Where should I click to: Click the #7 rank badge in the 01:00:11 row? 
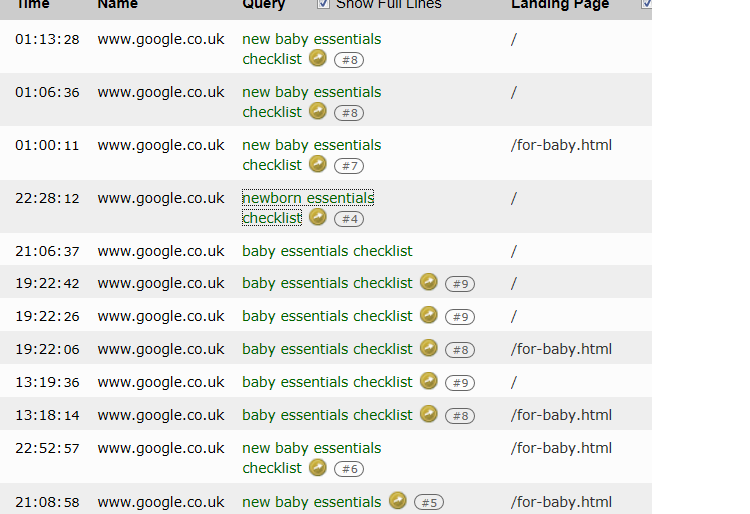click(349, 166)
